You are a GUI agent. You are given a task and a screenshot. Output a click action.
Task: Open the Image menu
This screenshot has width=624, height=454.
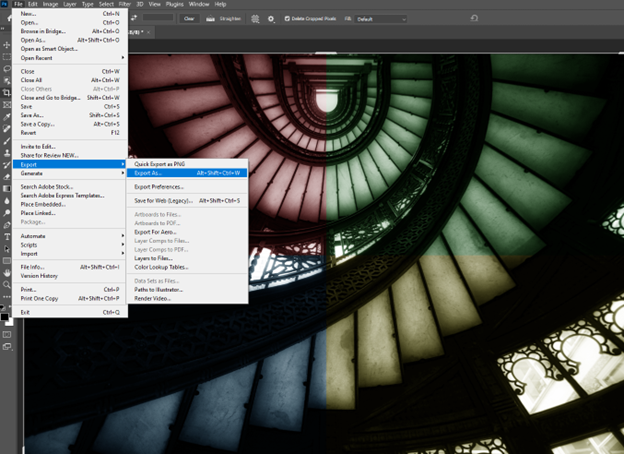50,4
